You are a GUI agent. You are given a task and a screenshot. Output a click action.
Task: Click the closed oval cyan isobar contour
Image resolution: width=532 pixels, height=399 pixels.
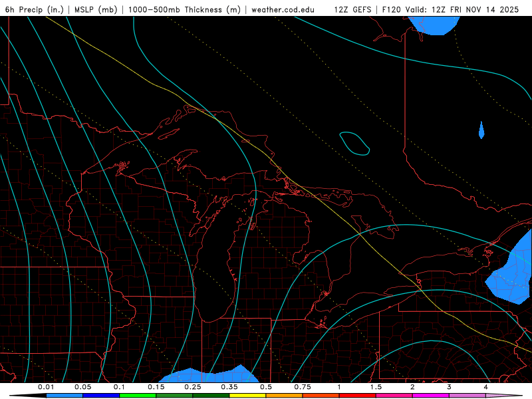[354, 144]
